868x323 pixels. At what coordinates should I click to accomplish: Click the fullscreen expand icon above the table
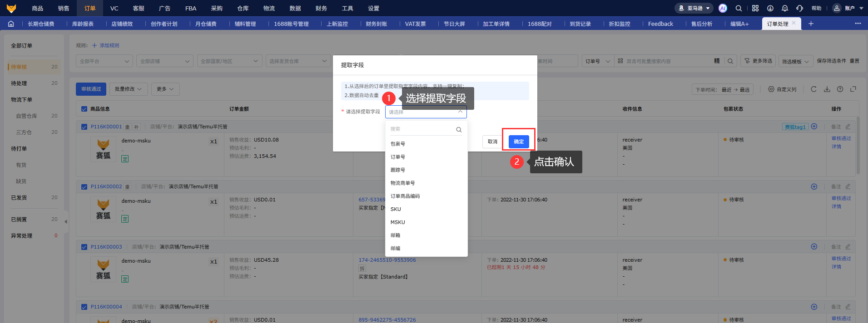pos(853,89)
